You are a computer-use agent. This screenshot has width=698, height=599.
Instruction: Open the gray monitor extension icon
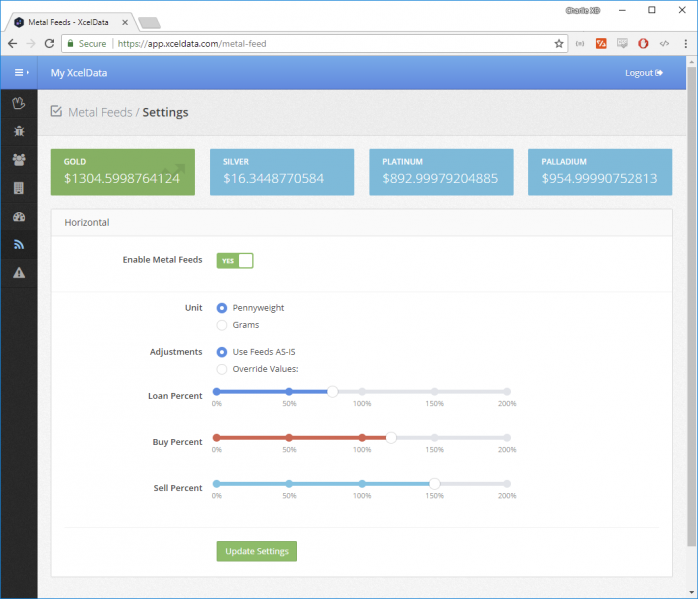[622, 43]
